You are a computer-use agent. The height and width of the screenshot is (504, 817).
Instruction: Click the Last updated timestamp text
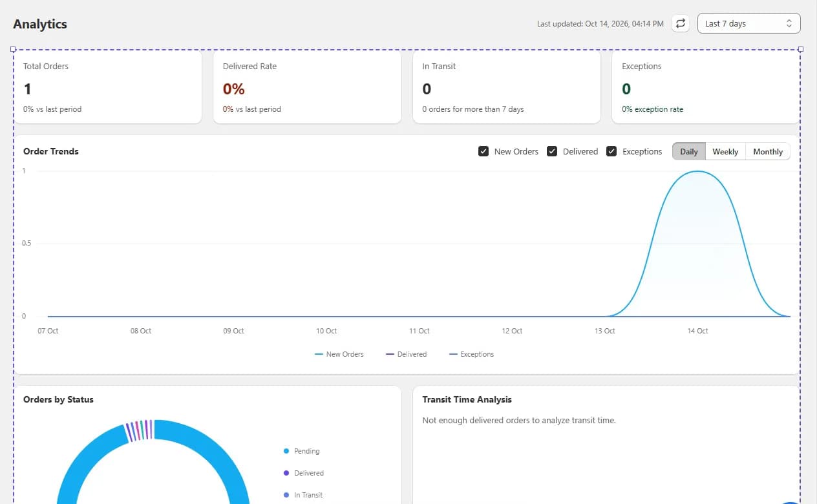click(600, 24)
